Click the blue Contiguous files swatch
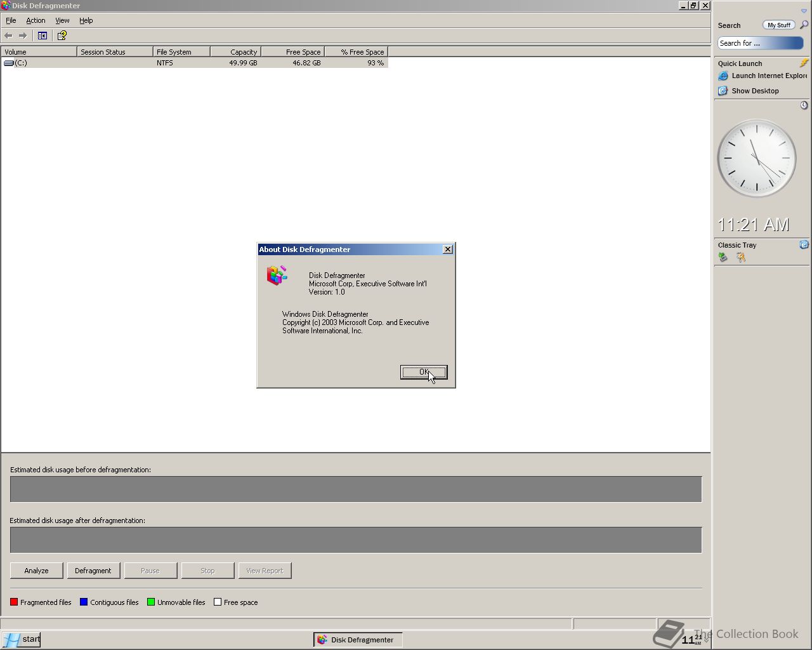 click(x=84, y=602)
